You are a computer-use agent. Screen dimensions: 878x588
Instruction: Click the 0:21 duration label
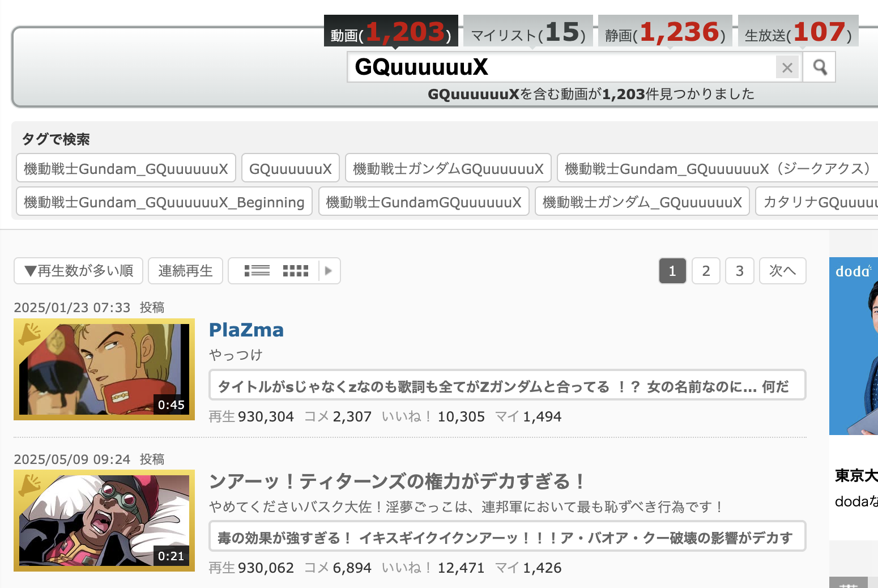tap(172, 556)
